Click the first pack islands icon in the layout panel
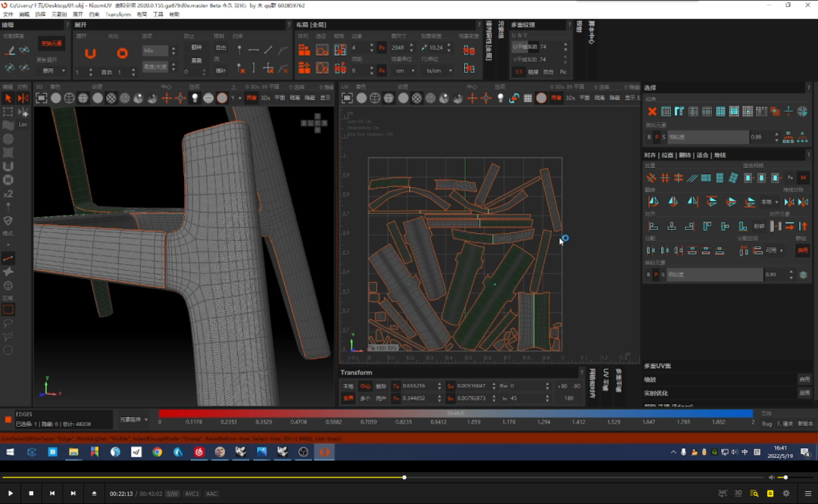This screenshot has height=504, width=818. tap(304, 50)
